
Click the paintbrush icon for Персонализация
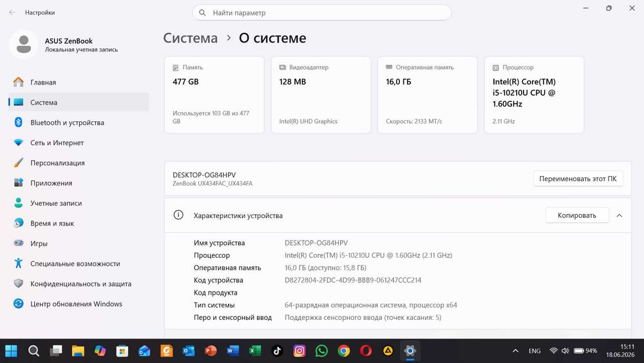pos(19,162)
